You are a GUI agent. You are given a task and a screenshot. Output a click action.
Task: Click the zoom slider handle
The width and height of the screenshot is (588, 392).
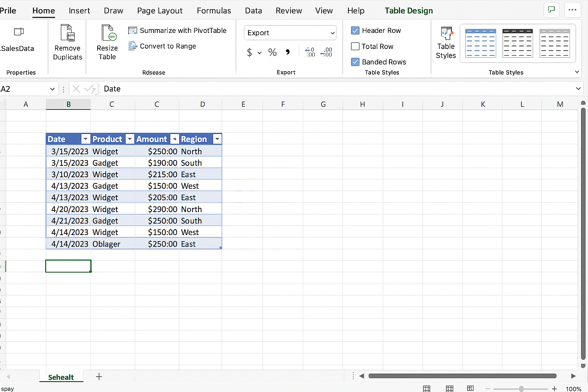click(521, 389)
